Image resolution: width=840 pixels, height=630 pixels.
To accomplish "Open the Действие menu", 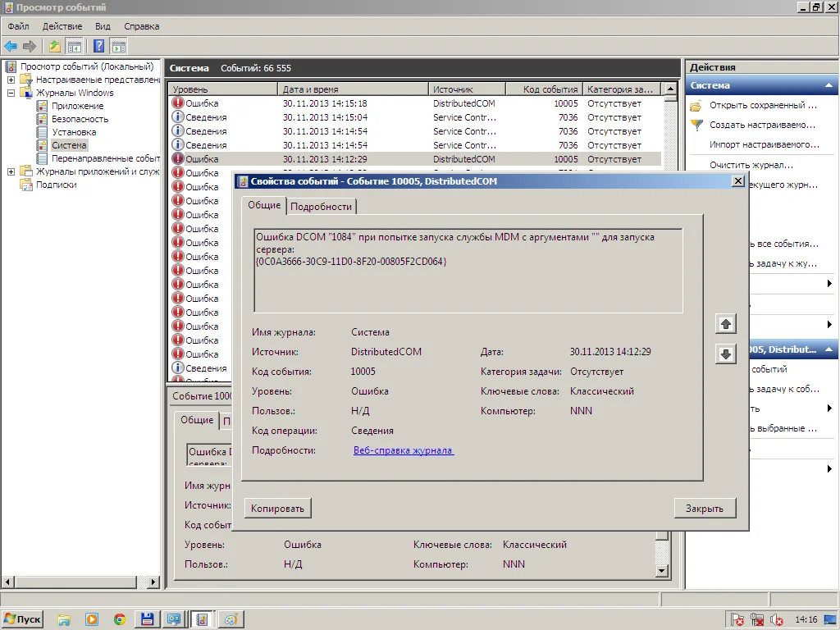I will (x=62, y=26).
